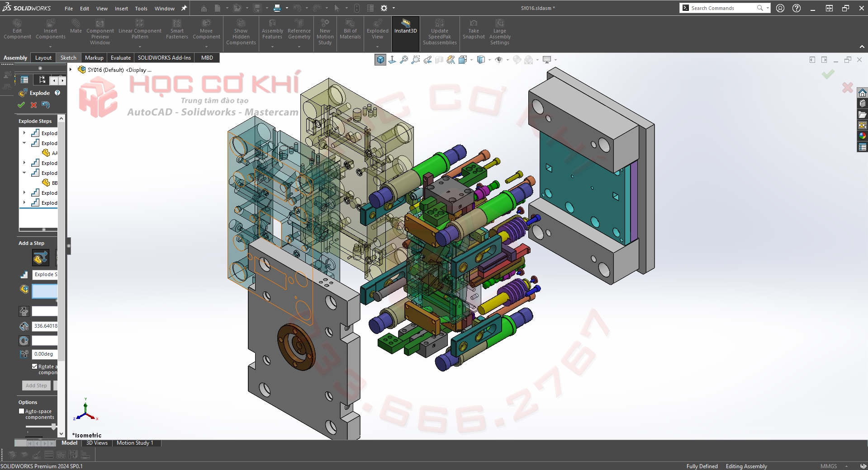Click the New document icon
The width and height of the screenshot is (868, 470).
218,8
